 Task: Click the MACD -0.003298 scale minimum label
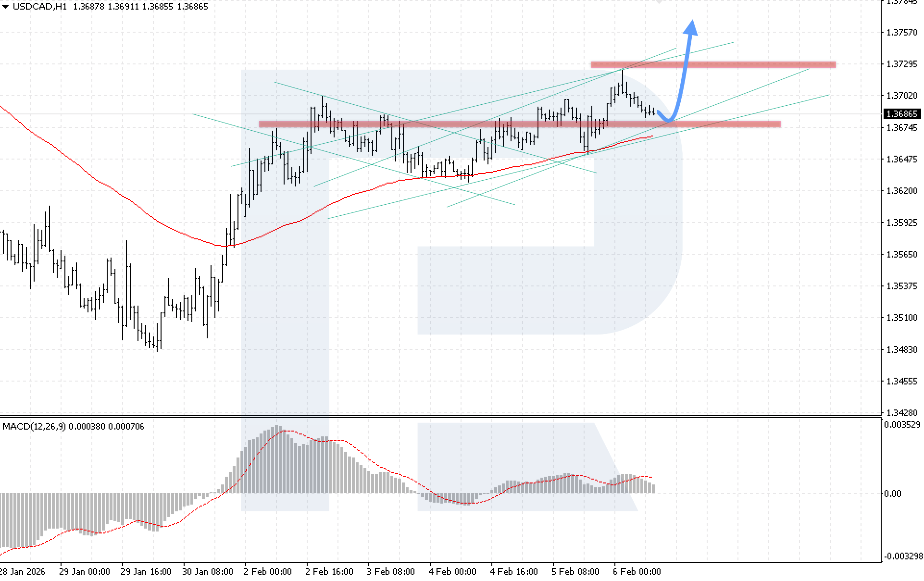903,556
